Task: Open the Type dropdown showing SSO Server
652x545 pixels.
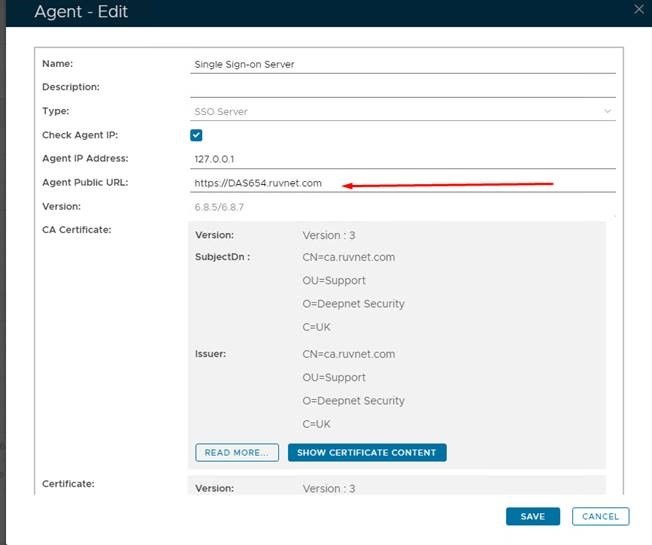Action: (402, 111)
